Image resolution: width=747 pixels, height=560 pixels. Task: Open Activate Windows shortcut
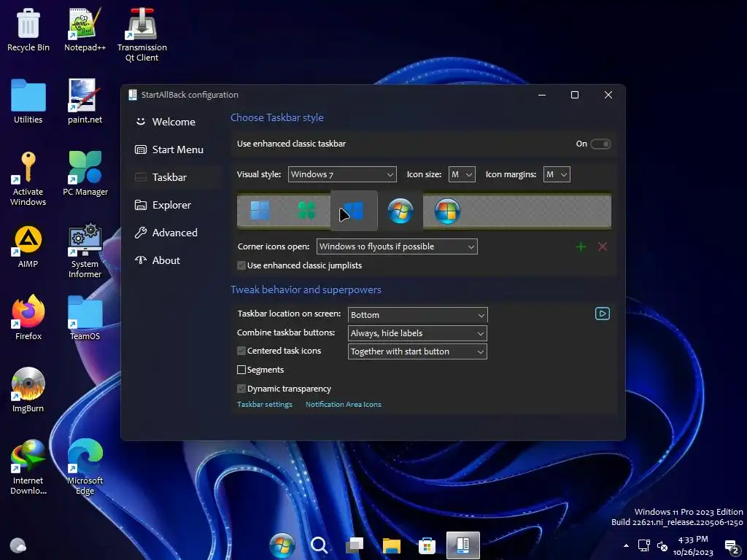(28, 179)
